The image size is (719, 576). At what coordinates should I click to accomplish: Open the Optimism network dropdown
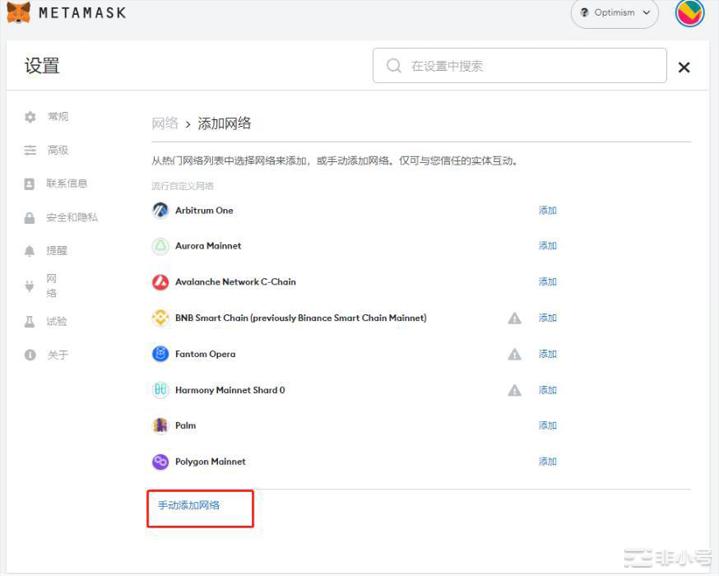pyautogui.click(x=614, y=13)
